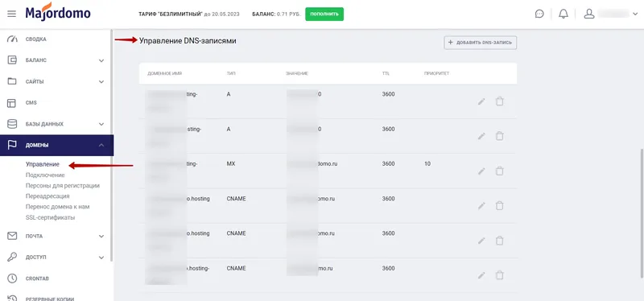The image size is (644, 301).
Task: Click the Значение column header
Action: click(x=297, y=73)
